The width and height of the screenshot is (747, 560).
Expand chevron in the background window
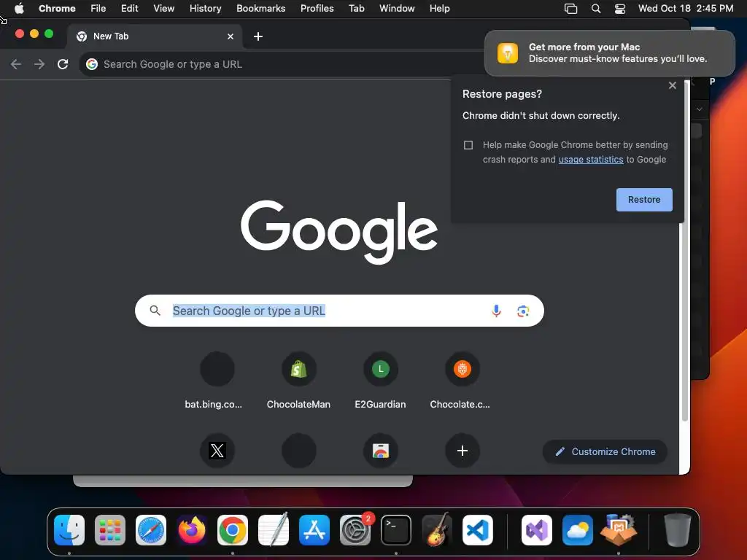(x=700, y=109)
